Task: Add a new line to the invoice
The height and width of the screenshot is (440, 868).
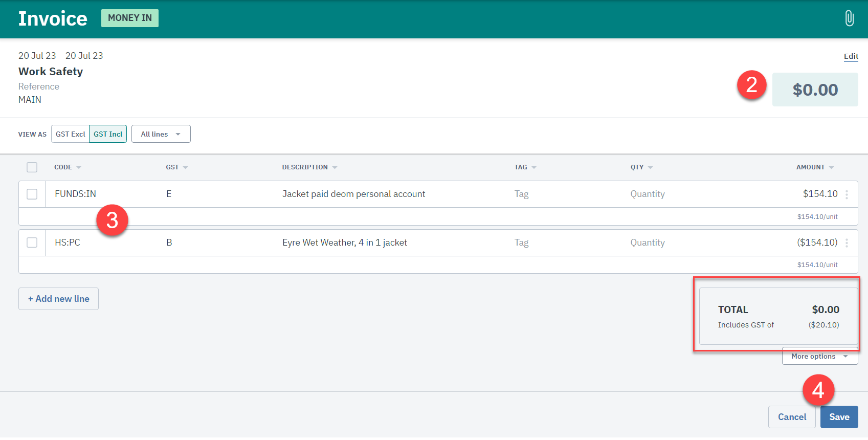Action: point(59,299)
